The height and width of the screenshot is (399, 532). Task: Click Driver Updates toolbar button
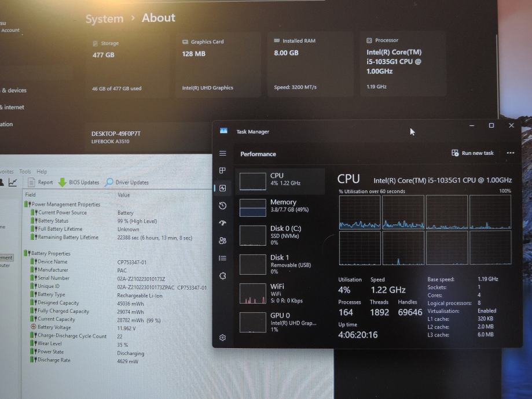coord(127,182)
